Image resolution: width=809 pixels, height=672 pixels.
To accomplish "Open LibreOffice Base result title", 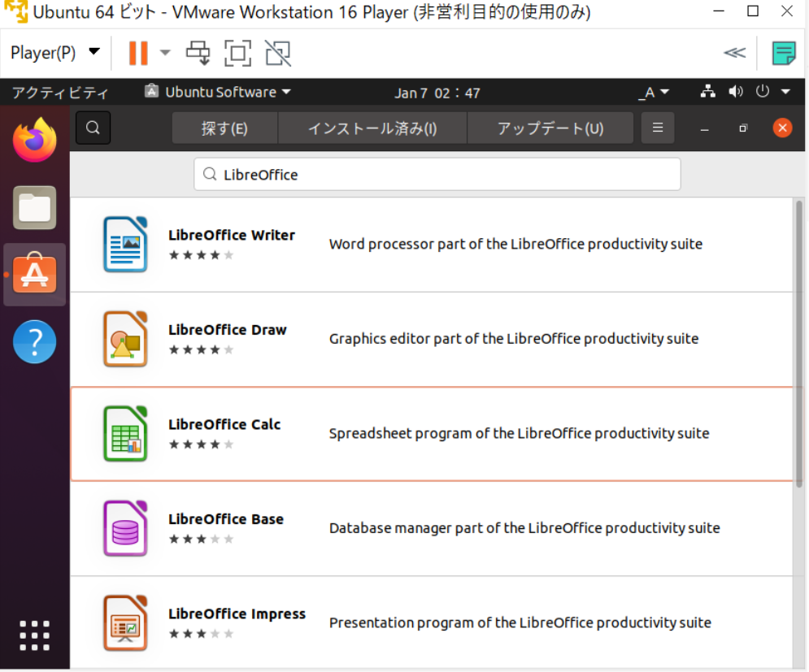I will tap(226, 518).
